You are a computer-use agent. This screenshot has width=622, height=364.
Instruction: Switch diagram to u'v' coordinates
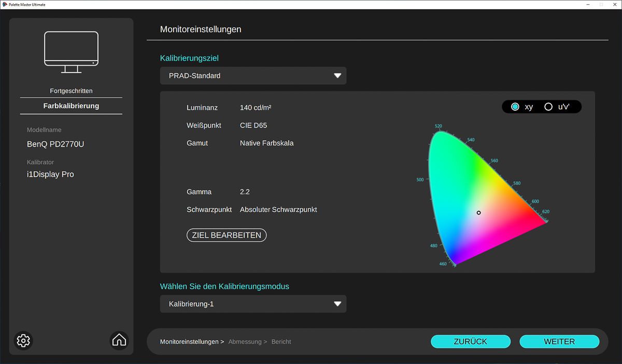pos(548,107)
